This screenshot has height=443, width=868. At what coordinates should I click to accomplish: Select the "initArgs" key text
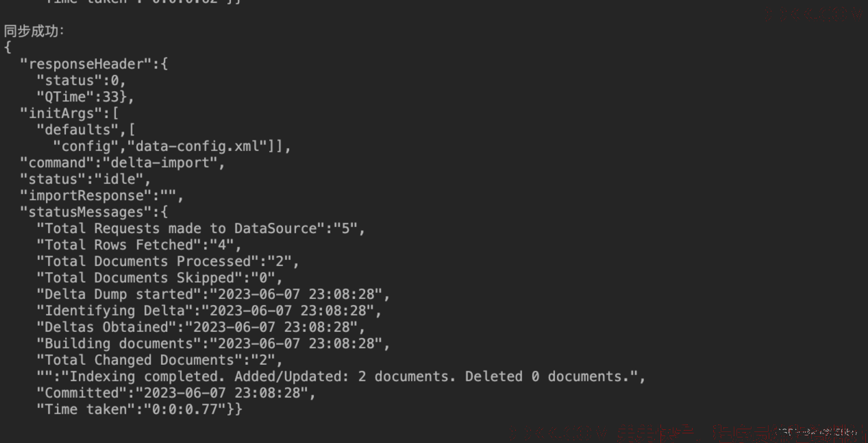[x=61, y=113]
